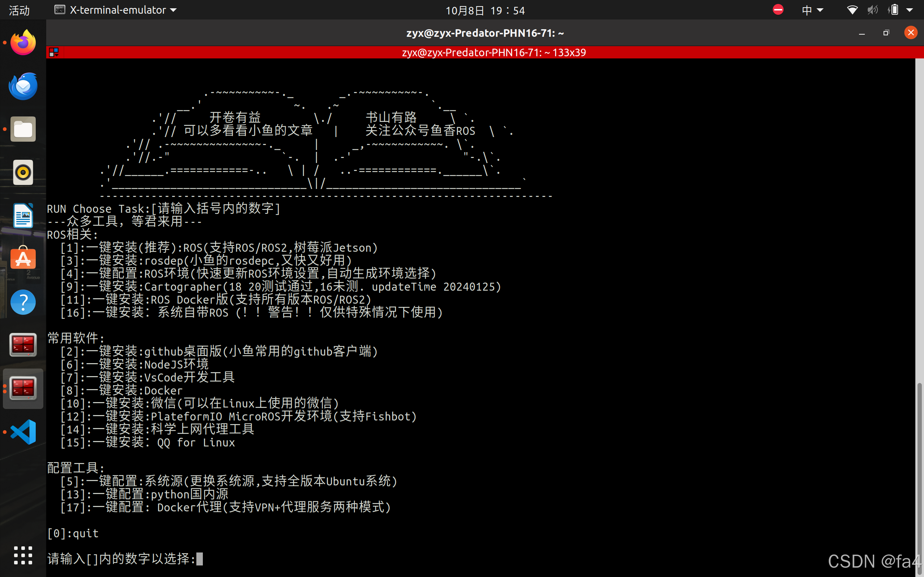Click the muted volume icon
Viewport: 924px width, 577px height.
pyautogui.click(x=872, y=10)
